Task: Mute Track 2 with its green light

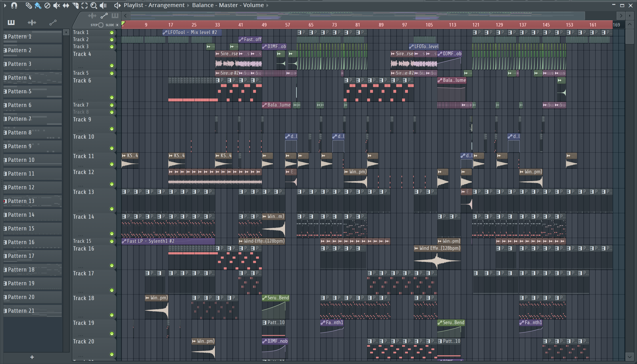Action: point(112,40)
